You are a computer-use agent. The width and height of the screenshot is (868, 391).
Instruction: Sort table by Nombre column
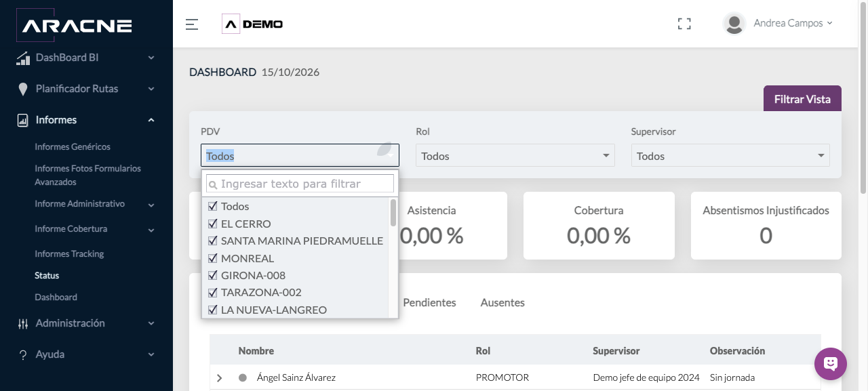[x=256, y=351]
